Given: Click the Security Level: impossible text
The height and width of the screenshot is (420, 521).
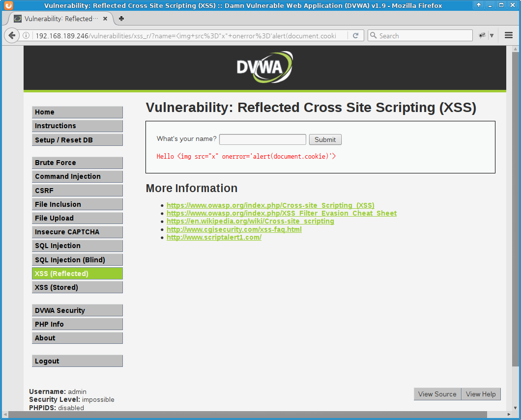Looking at the screenshot, I should [x=71, y=399].
